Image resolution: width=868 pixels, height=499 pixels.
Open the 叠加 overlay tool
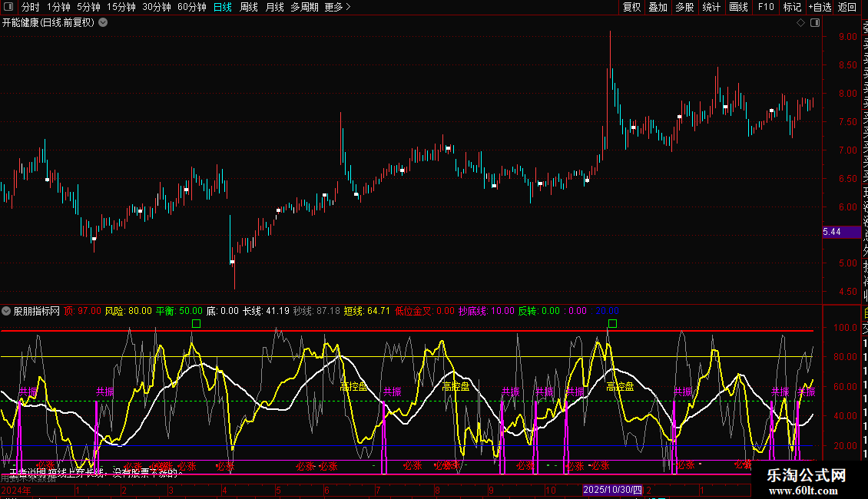point(658,7)
